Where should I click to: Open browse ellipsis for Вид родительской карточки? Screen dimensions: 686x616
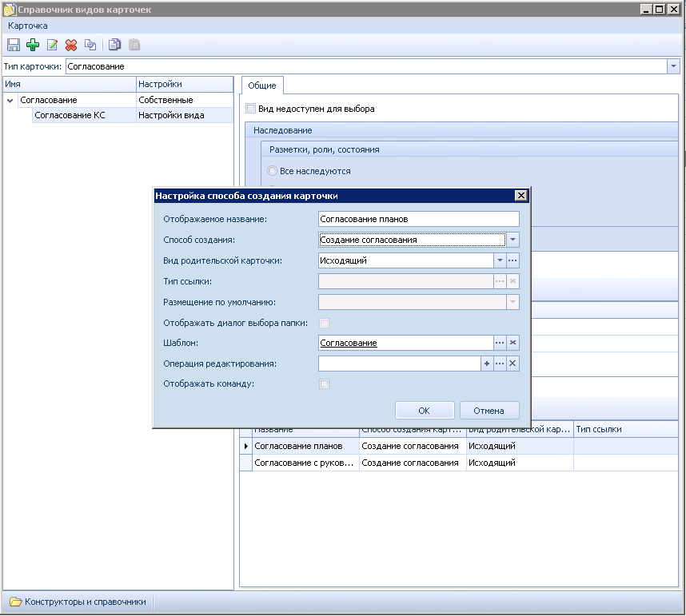pyautogui.click(x=513, y=260)
